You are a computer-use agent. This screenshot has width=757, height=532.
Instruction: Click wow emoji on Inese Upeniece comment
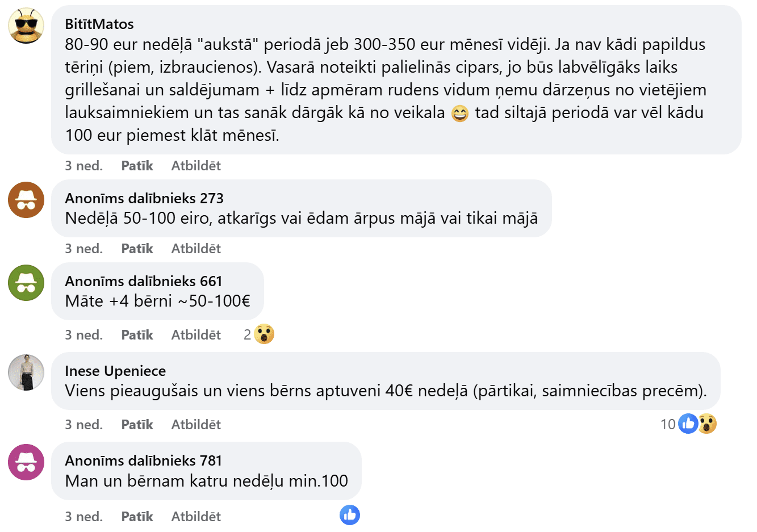tap(707, 424)
